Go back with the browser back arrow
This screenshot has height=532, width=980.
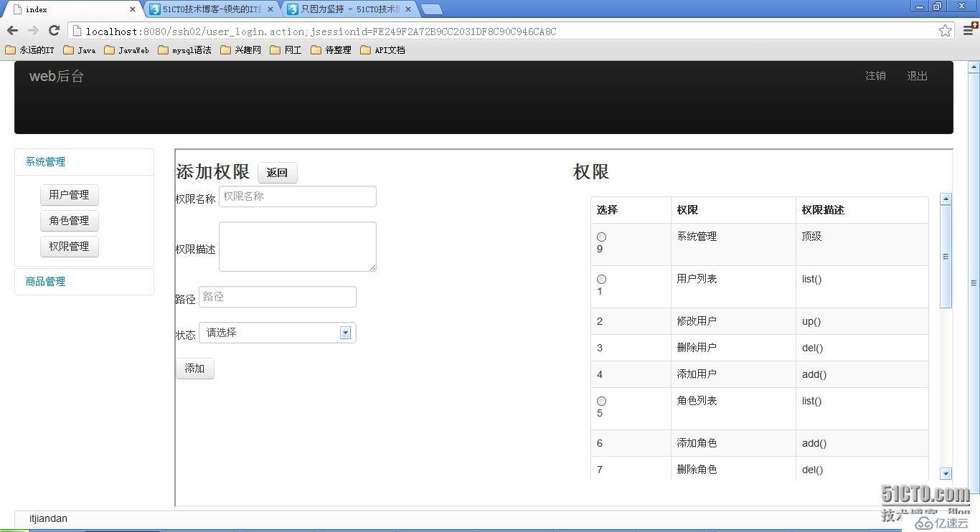click(x=12, y=30)
